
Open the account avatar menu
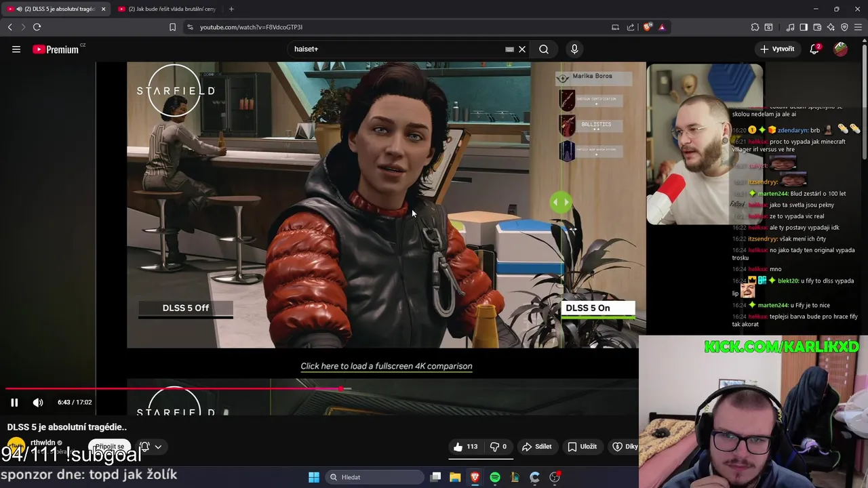(x=840, y=49)
